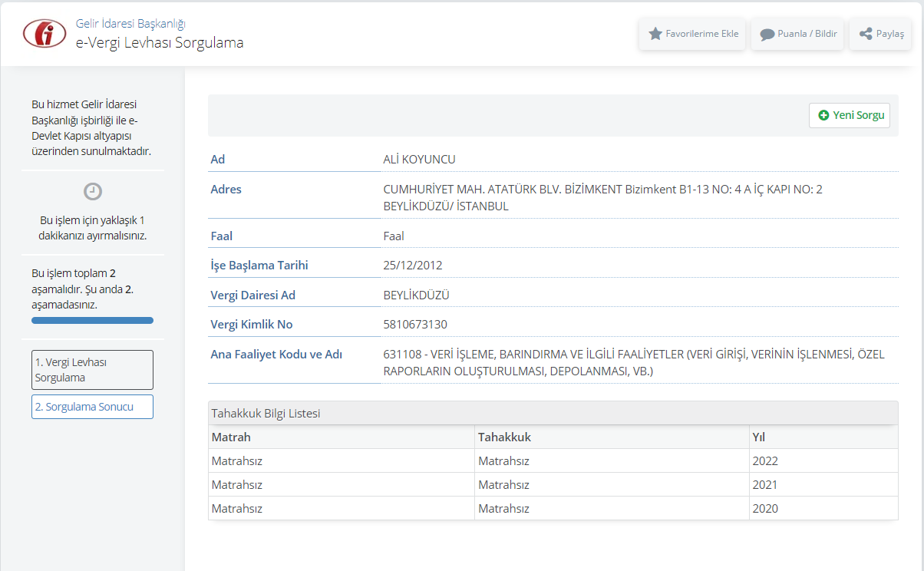Click the blue step progress bar
Screen dimensions: 924x571
92,320
